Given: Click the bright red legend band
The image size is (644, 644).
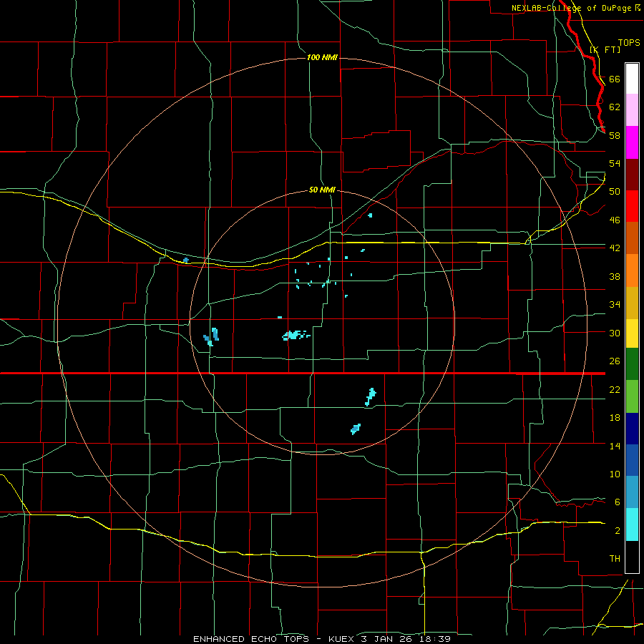Looking at the screenshot, I should pyautogui.click(x=632, y=206).
